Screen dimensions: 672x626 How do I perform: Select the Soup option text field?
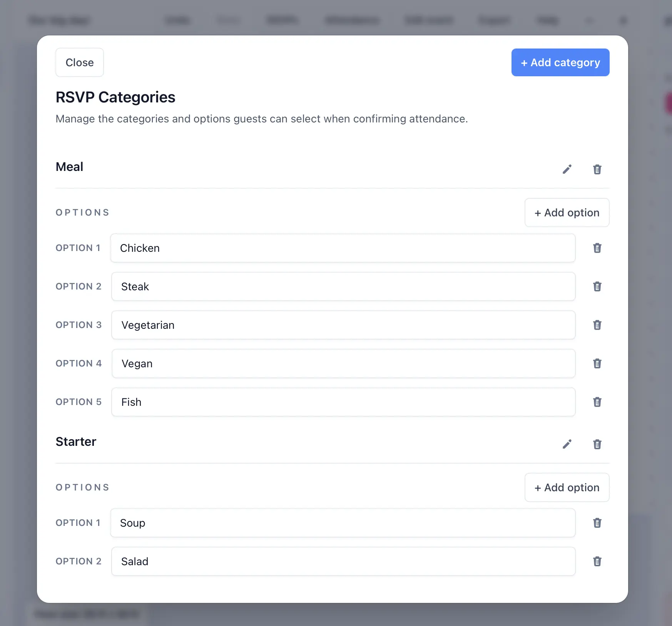(343, 523)
